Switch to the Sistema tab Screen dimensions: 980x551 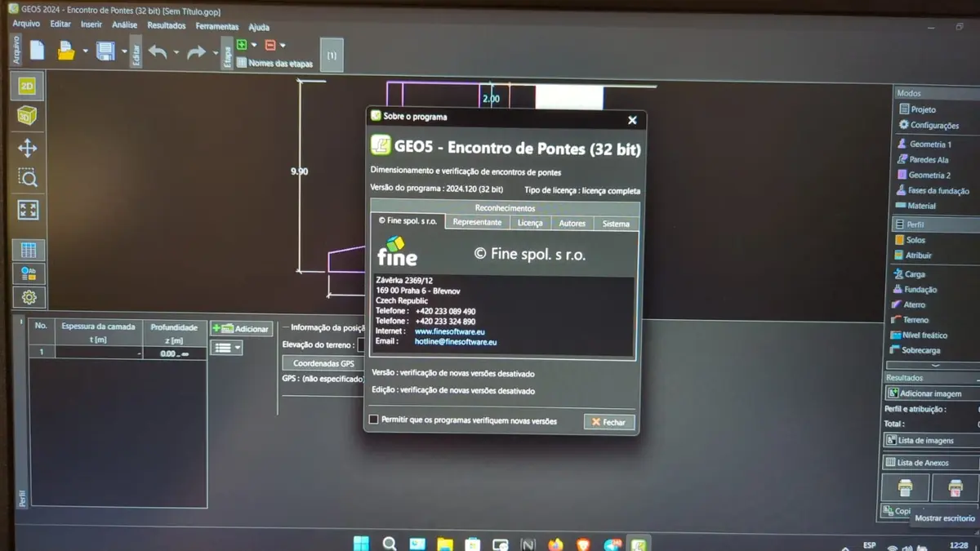click(616, 224)
